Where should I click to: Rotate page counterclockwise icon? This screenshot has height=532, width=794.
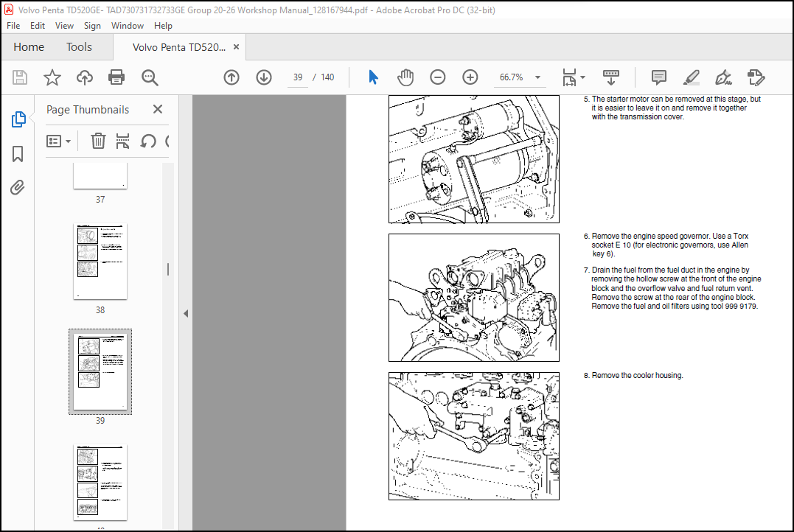click(x=148, y=141)
